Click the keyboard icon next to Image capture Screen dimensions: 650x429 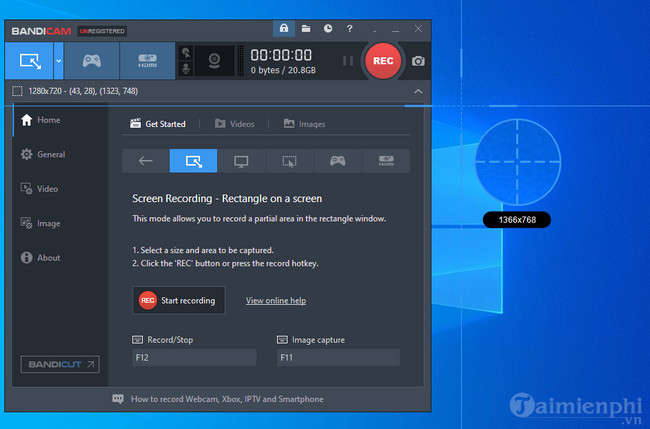[x=282, y=340]
